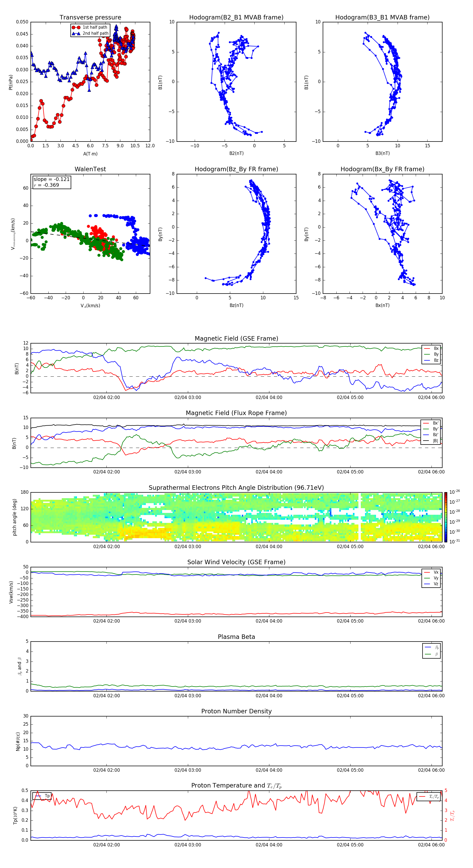Click the 'Plasma Beta' title
This screenshot has height=868, width=473.
[236, 637]
